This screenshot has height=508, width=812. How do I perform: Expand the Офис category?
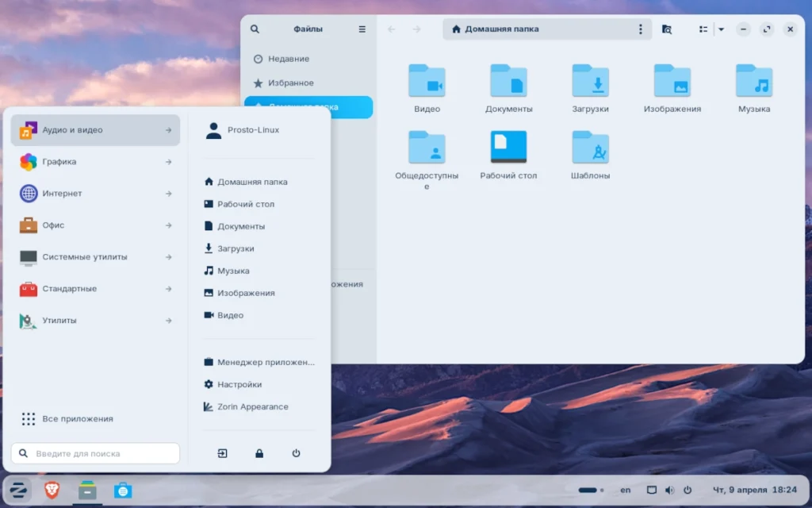click(95, 225)
